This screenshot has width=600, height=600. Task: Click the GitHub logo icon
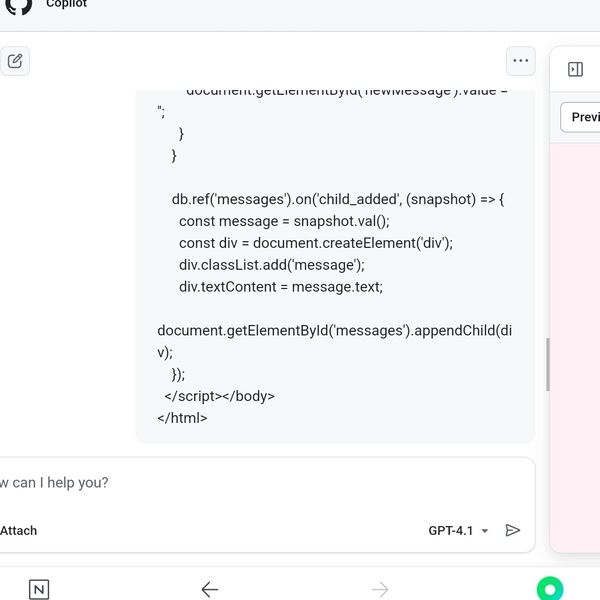click(18, 6)
